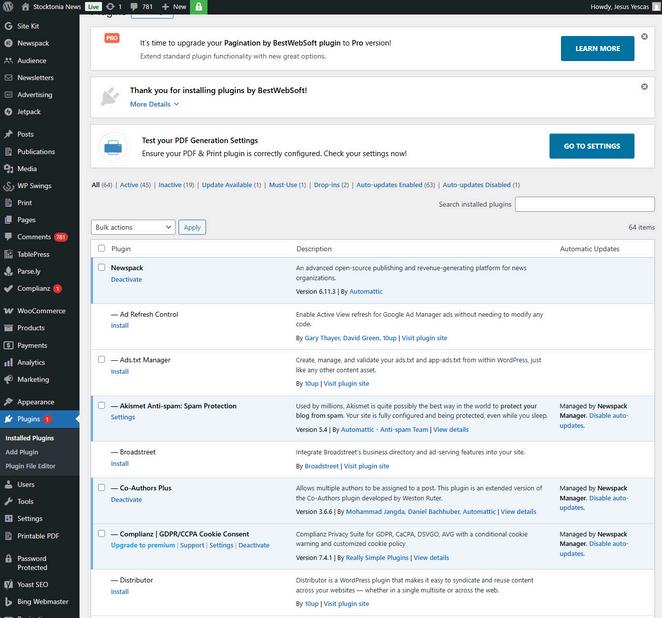This screenshot has height=618, width=662.
Task: Open the Bulk actions dropdown
Action: click(x=133, y=227)
